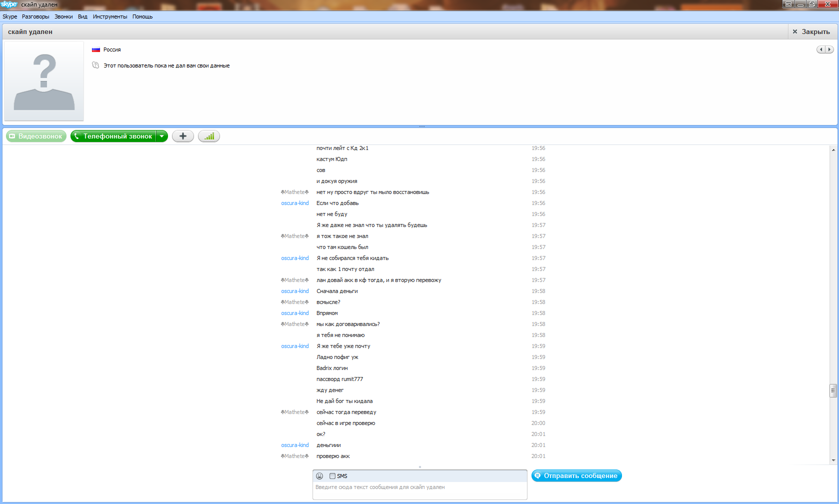Click message "я тебя не понимаю"

[340, 335]
